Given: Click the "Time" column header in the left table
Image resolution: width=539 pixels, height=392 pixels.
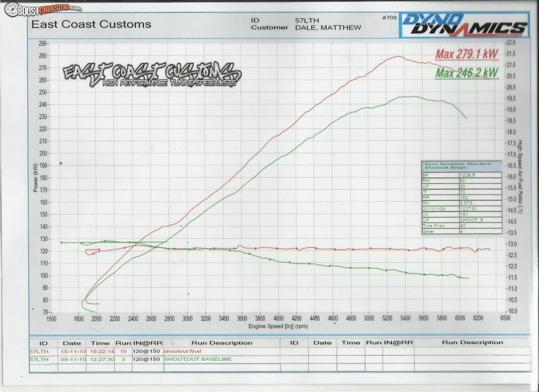Looking at the screenshot, I should coord(100,343).
